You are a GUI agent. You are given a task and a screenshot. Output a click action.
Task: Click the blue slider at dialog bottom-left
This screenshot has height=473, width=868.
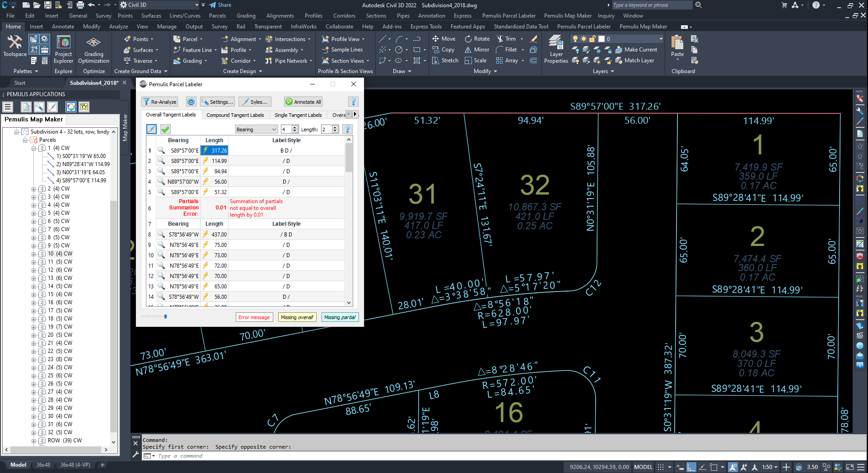[165, 317]
